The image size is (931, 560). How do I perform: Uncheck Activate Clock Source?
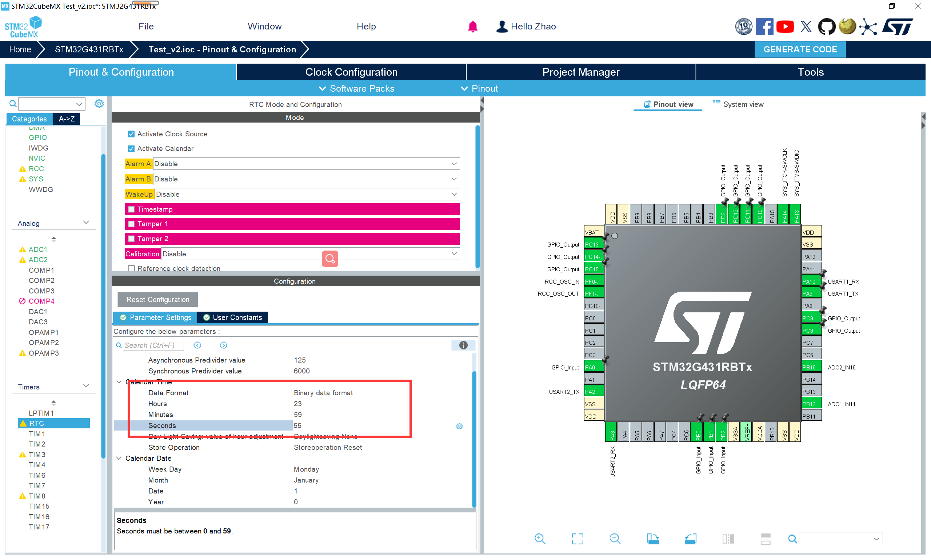[x=131, y=134]
